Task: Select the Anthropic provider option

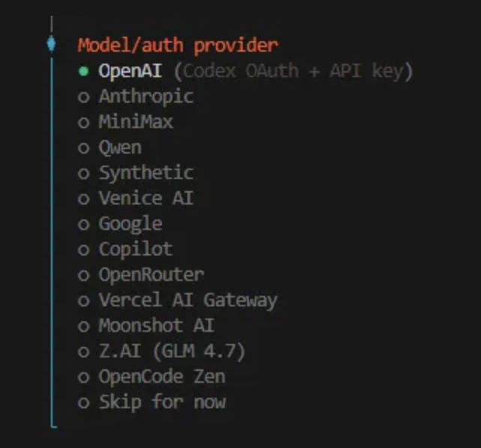Action: tap(145, 97)
